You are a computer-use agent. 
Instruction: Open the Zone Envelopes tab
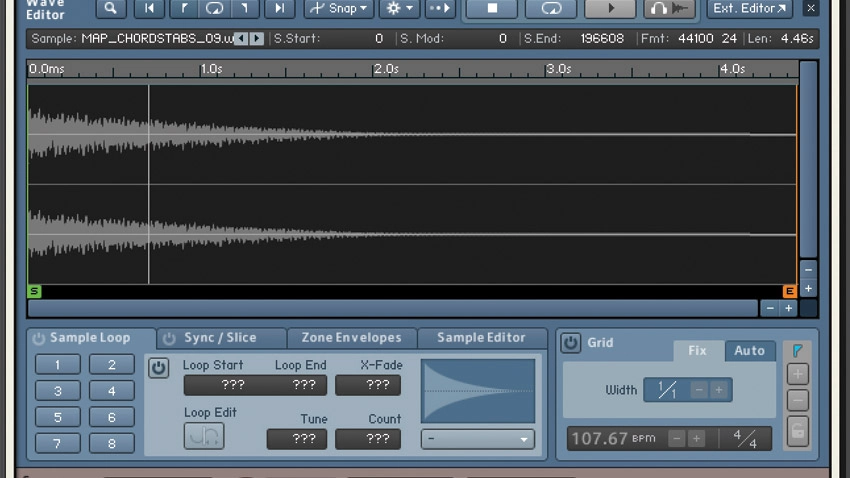pos(351,338)
